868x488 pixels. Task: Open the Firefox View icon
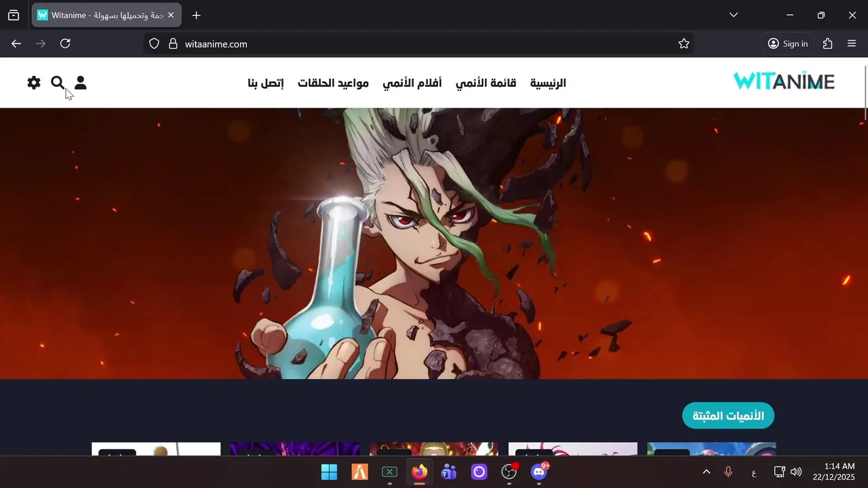(x=14, y=15)
